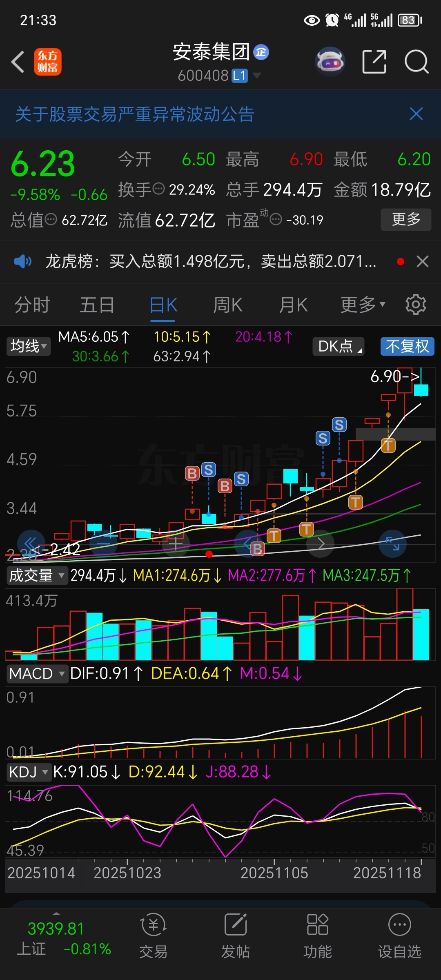Image resolution: width=441 pixels, height=980 pixels.
Task: Open 功能 functions menu
Action: tap(317, 936)
